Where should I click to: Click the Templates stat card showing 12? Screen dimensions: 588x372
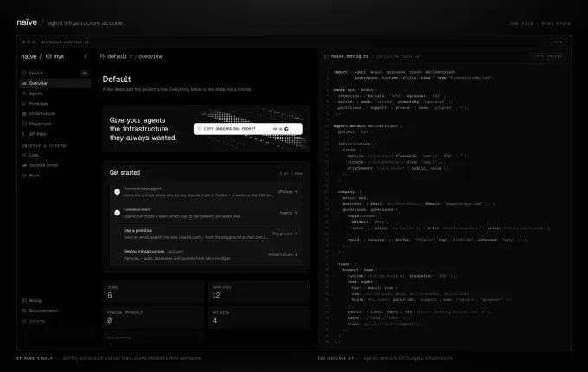tap(258, 292)
